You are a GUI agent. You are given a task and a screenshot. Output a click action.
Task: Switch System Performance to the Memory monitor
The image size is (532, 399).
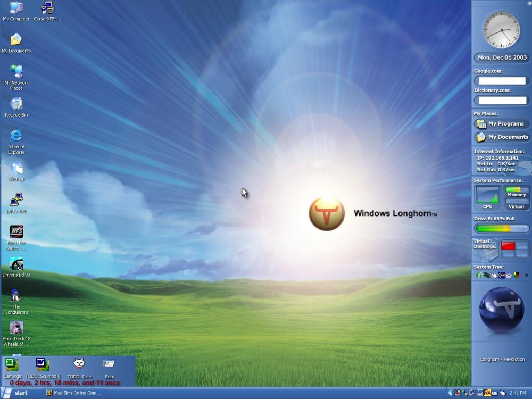pos(516,194)
